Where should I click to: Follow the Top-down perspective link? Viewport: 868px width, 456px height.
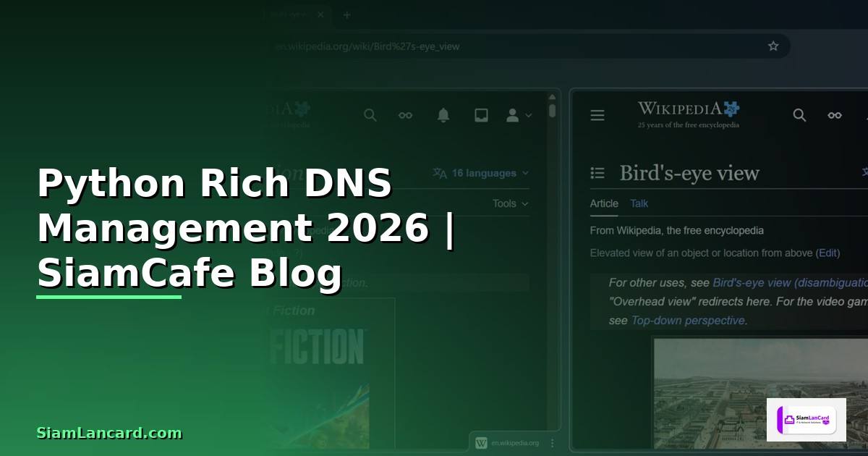tap(687, 320)
